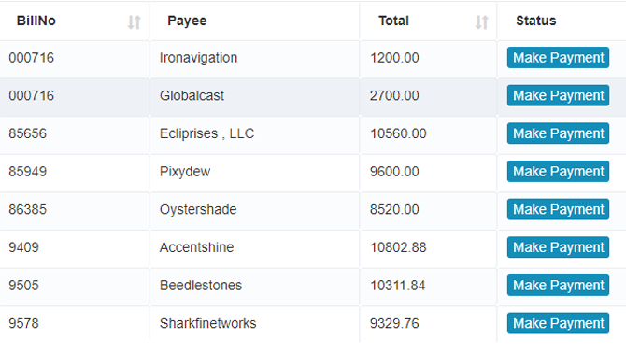Select bill number 85656 cell

click(x=74, y=133)
